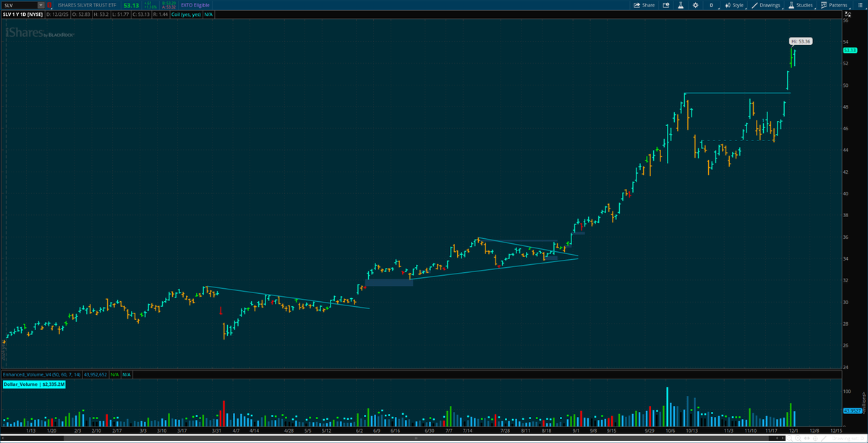Open the D aggregation period dropdown
868x443 pixels.
tap(712, 5)
